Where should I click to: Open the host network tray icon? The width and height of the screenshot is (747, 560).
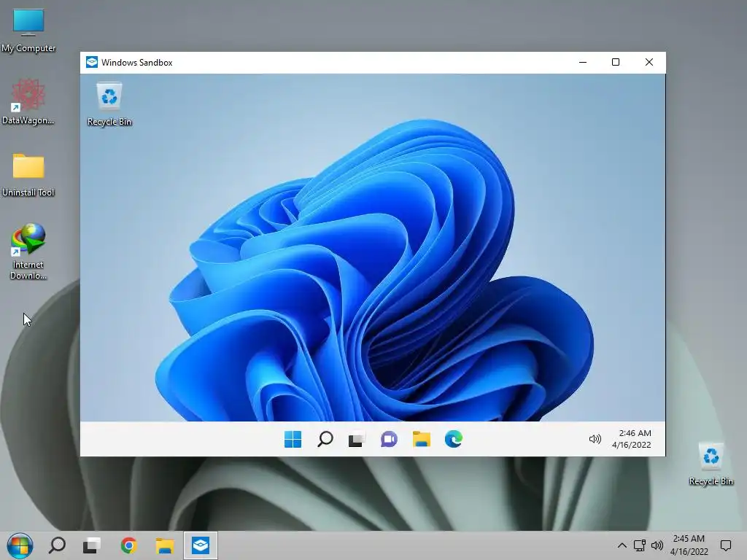(x=639, y=545)
